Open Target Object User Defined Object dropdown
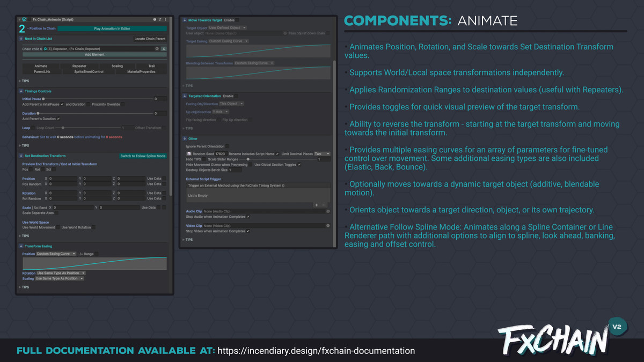This screenshot has width=644, height=362. point(228,27)
